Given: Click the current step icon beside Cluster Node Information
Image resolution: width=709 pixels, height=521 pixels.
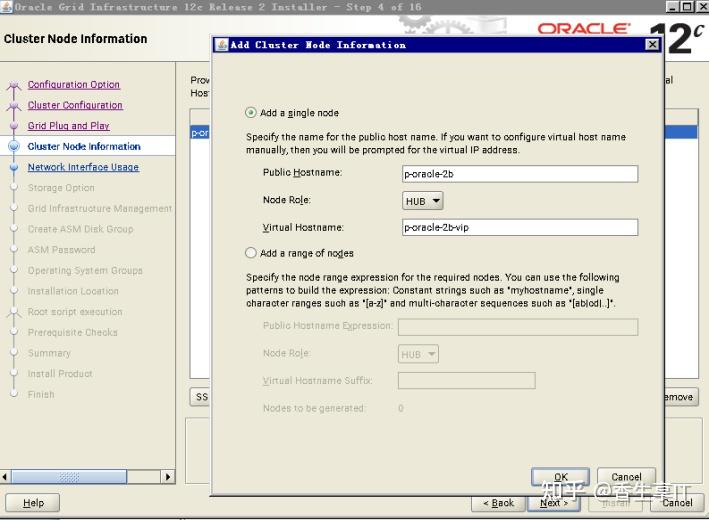Looking at the screenshot, I should (x=14, y=146).
